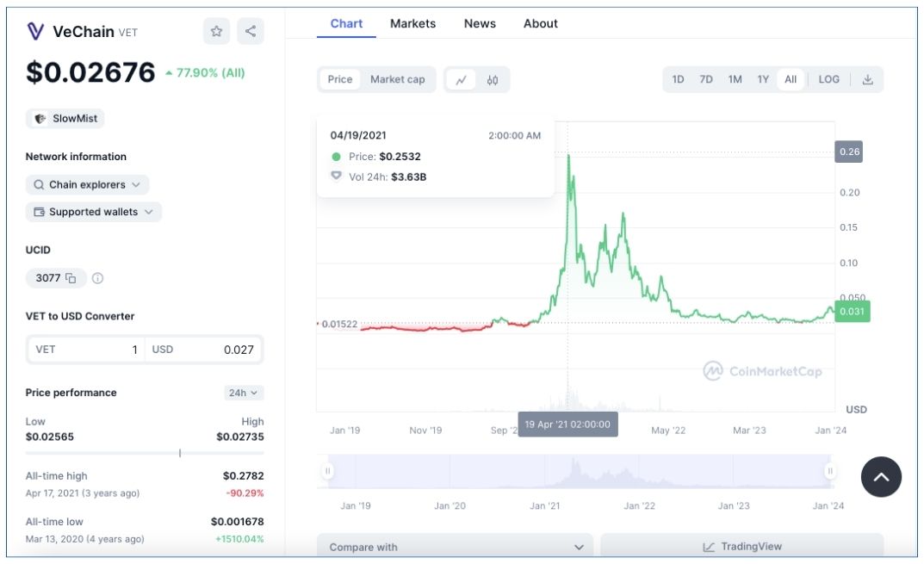This screenshot has width=924, height=564.
Task: Switch to the Markets tab
Action: [x=413, y=23]
